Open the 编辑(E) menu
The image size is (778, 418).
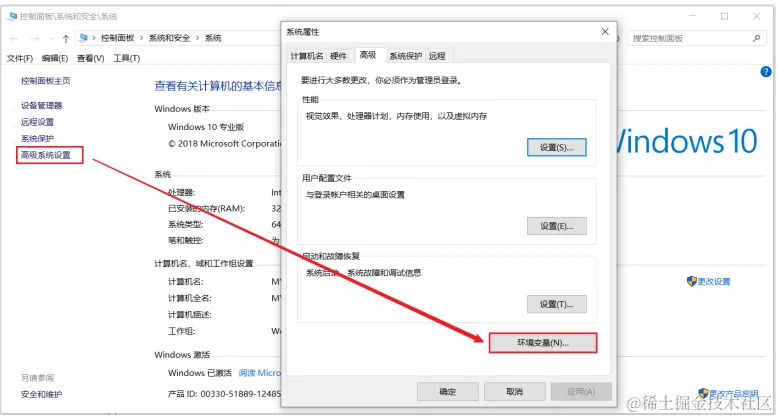tap(55, 58)
